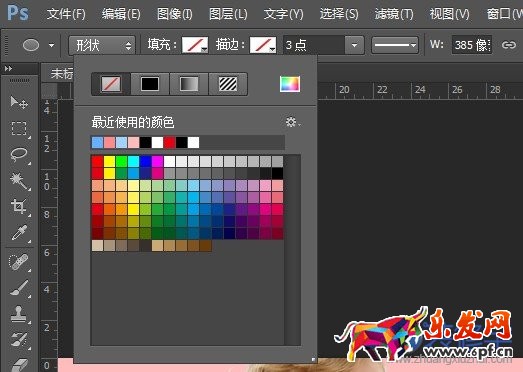Open the 描边 stroke swatch dropdown
Image resolution: width=523 pixels, height=372 pixels.
pos(263,45)
